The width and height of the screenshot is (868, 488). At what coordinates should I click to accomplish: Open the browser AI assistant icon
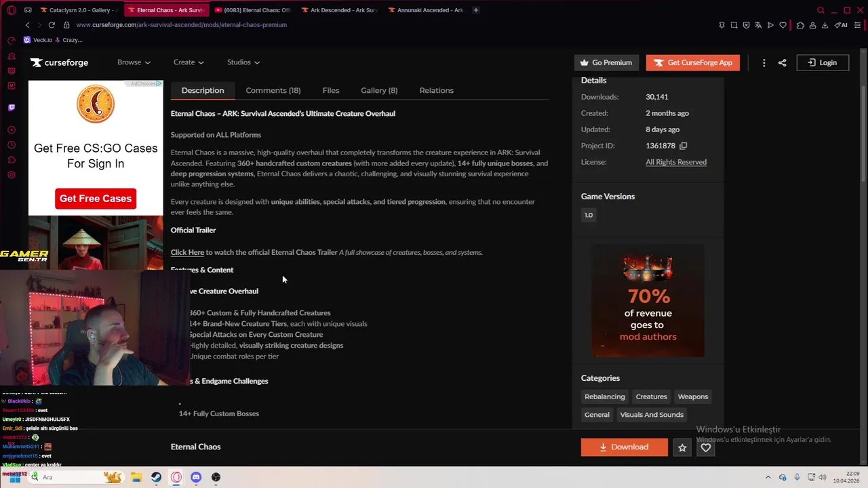[842, 25]
